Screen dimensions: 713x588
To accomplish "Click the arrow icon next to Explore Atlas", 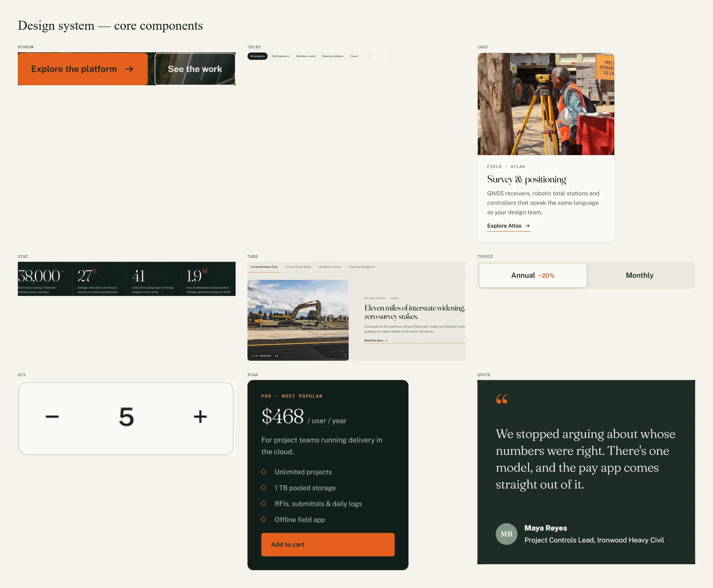I will pyautogui.click(x=527, y=226).
